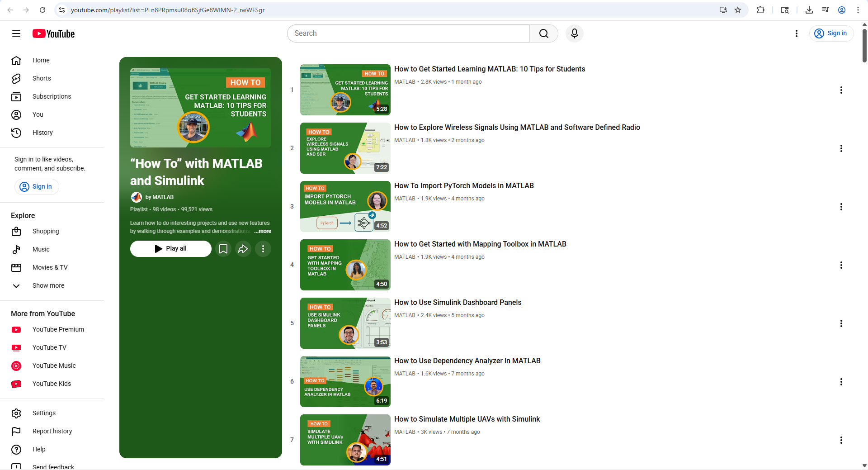868x470 pixels.
Task: Open MATLAB channel from playlist byline
Action: click(x=159, y=197)
